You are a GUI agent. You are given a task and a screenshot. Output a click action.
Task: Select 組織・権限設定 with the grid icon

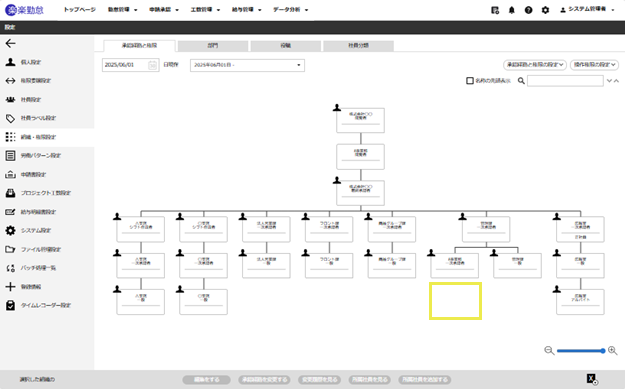(x=47, y=137)
